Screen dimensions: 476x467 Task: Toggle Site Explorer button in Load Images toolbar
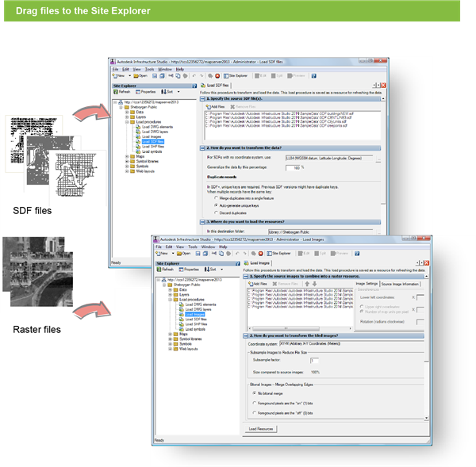pyautogui.click(x=279, y=254)
